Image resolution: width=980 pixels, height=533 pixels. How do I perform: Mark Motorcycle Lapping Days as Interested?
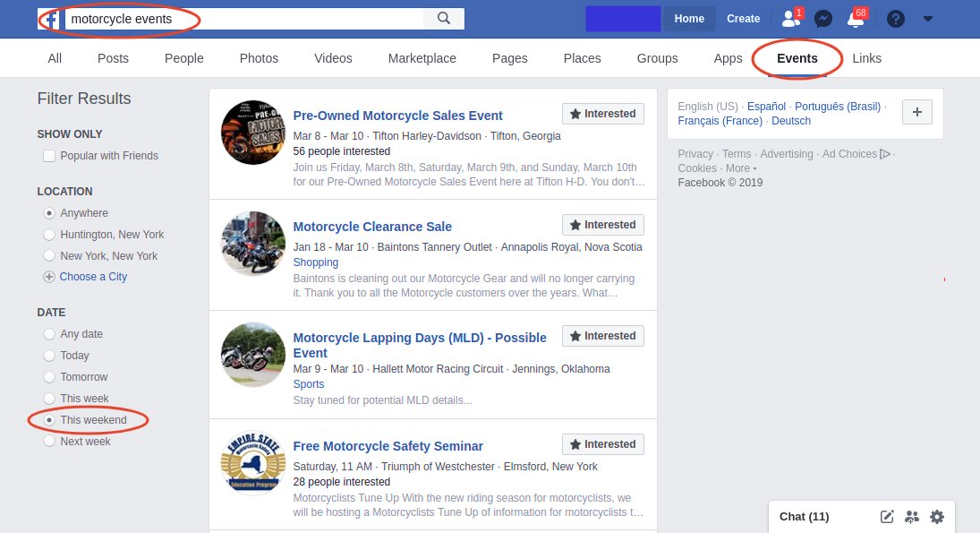point(603,336)
